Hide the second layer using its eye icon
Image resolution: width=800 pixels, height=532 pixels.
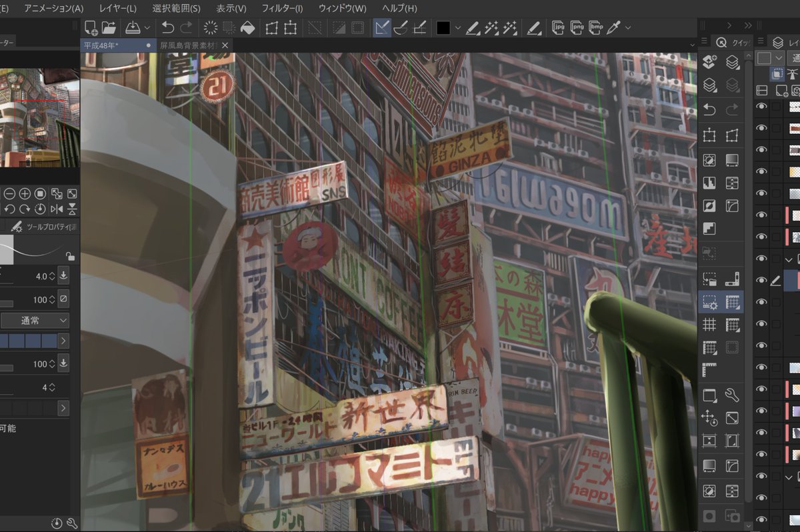(761, 128)
